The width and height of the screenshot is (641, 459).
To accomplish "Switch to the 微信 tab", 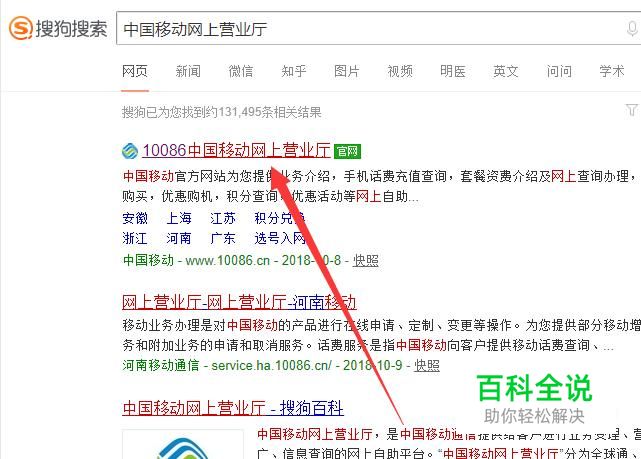I will click(241, 71).
